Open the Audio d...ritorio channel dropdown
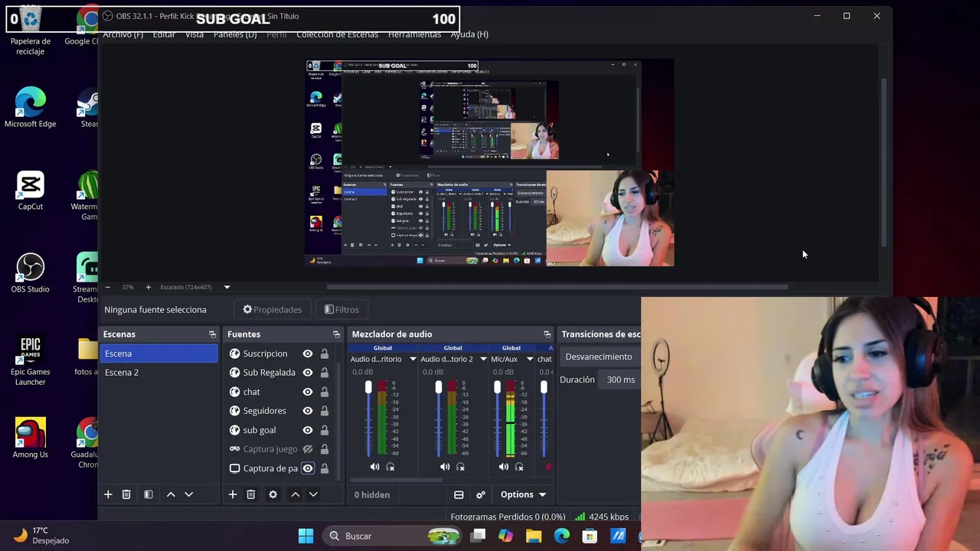This screenshot has height=551, width=980. coord(413,359)
